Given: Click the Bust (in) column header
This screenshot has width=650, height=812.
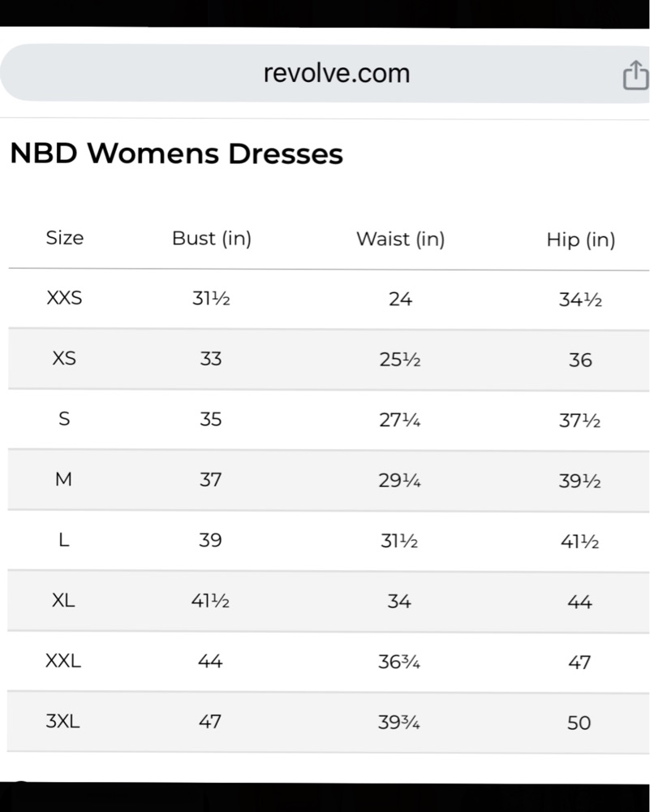Looking at the screenshot, I should (212, 238).
